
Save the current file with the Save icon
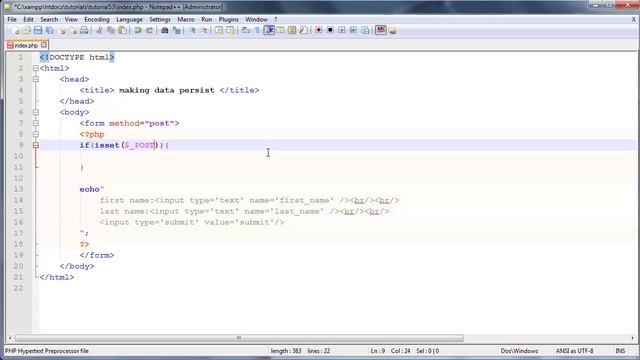pyautogui.click(x=38, y=30)
